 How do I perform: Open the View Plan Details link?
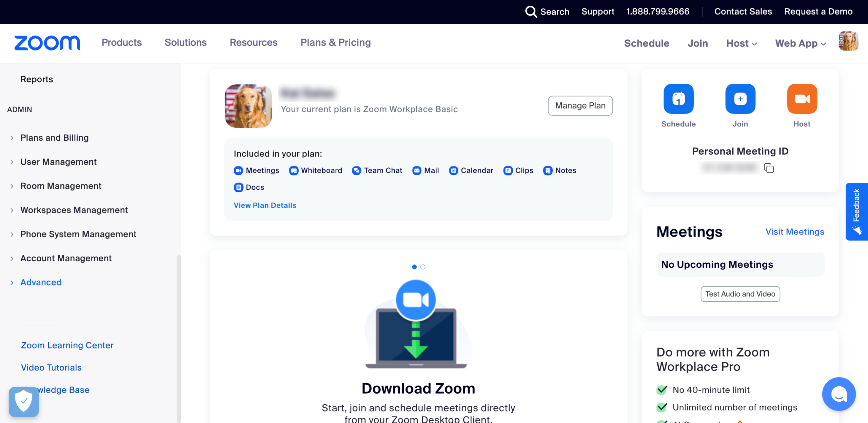(x=265, y=205)
